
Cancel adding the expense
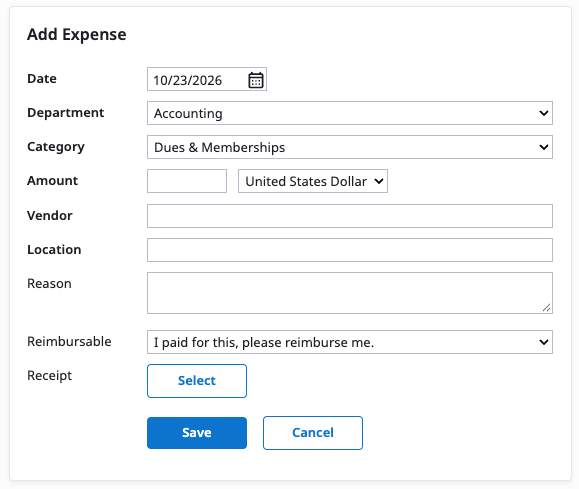(313, 433)
